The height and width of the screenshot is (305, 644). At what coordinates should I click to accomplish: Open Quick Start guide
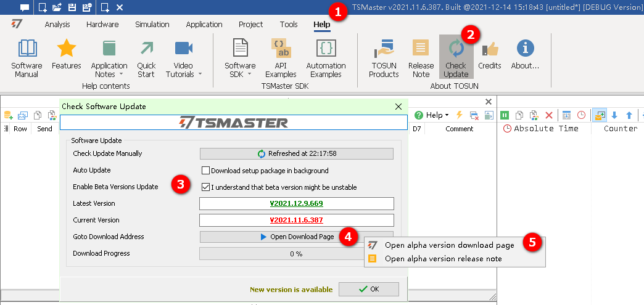[146, 59]
